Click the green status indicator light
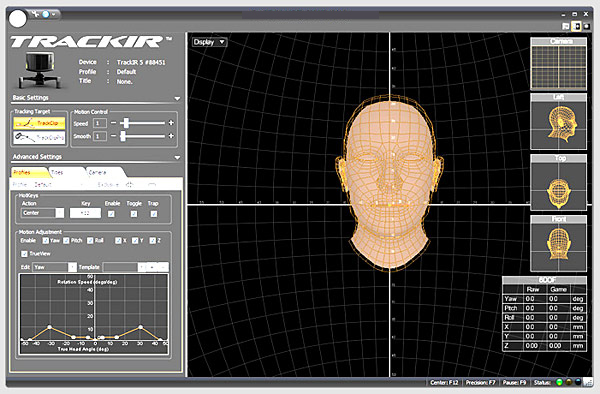This screenshot has width=600, height=394. (x=559, y=382)
